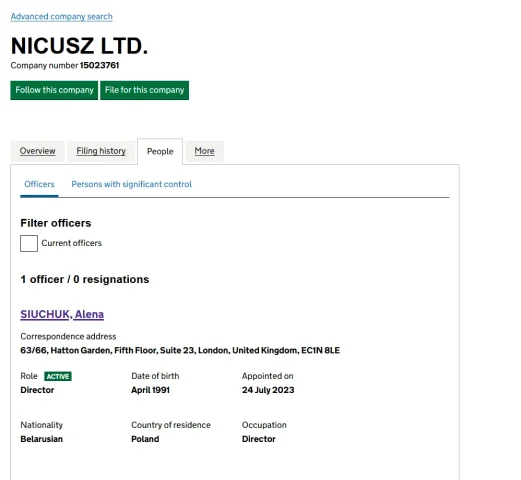Click the appointed date 24 July 2023
The image size is (521, 480).
268,390
